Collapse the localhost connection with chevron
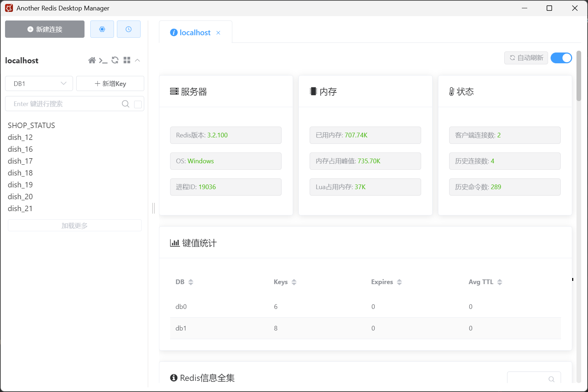Screen dimensions: 588x392 coord(137,60)
